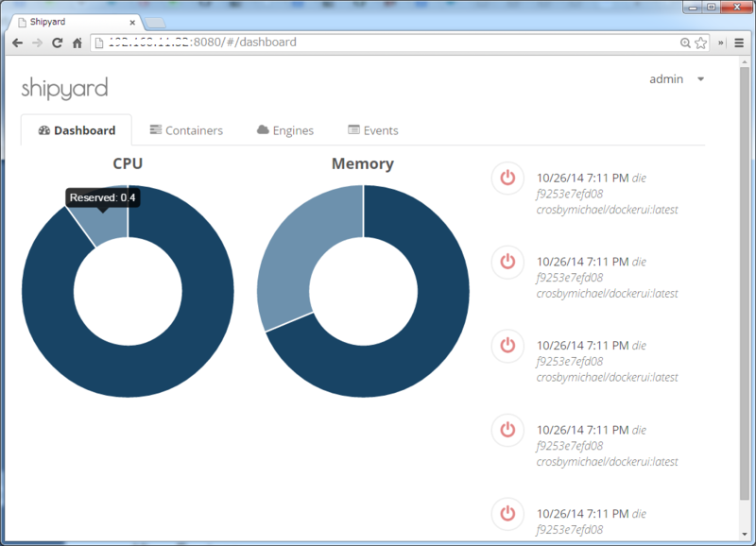Click the shipyard logo
This screenshot has width=756, height=546.
(64, 88)
